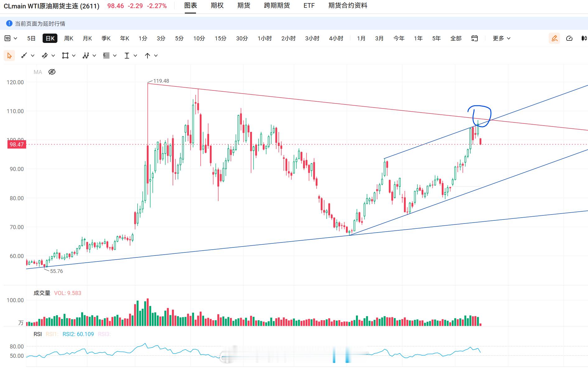Expand the rectangle shape options arrow
This screenshot has width=588, height=369.
tap(74, 56)
